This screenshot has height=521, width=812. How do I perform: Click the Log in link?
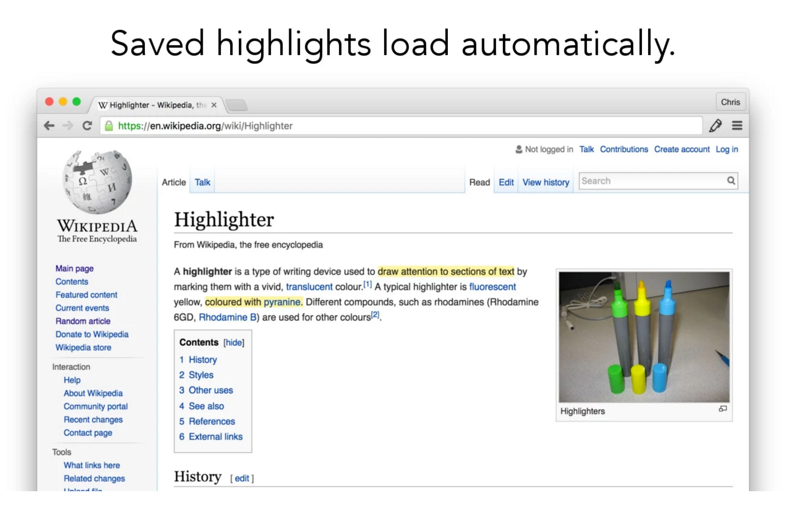click(x=727, y=149)
